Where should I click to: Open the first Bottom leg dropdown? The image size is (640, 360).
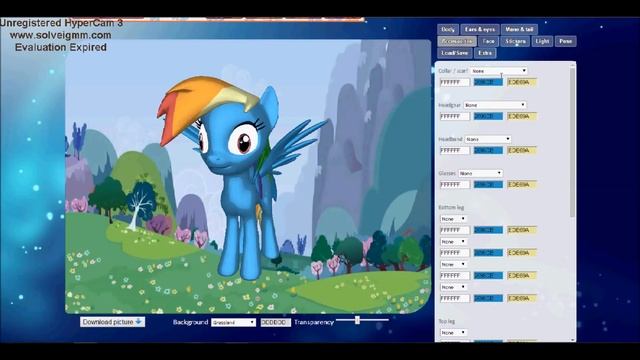coord(453,219)
